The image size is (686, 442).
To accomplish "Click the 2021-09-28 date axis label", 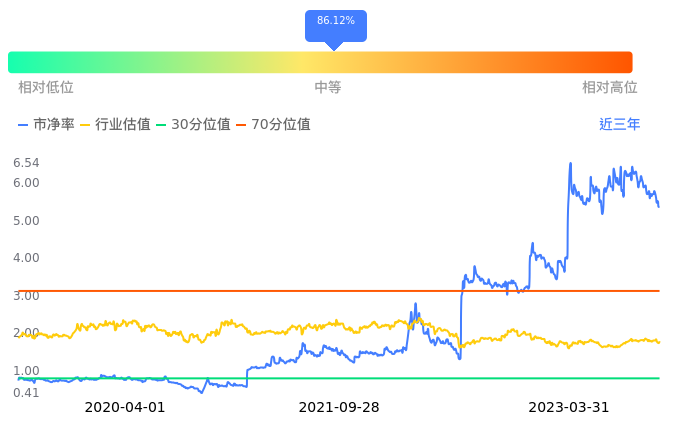I will [339, 408].
